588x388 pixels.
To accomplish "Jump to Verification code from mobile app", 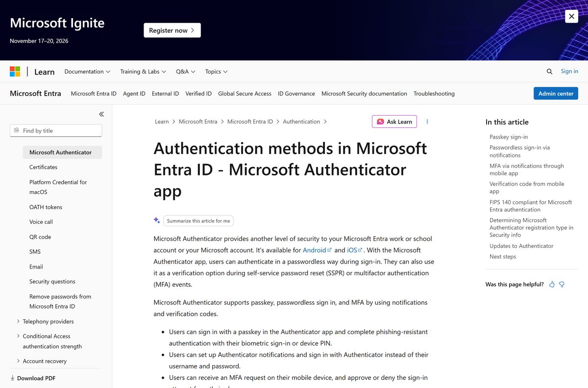I will [x=527, y=188].
